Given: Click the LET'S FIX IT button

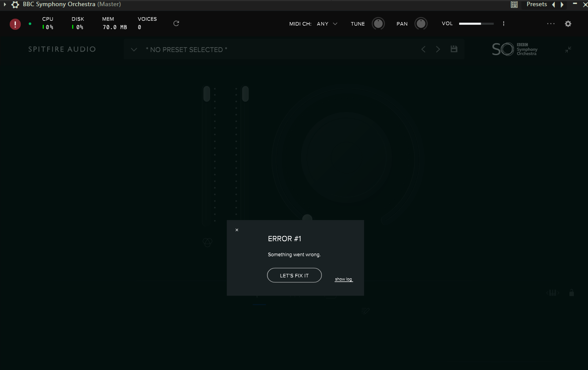Looking at the screenshot, I should click(x=294, y=275).
